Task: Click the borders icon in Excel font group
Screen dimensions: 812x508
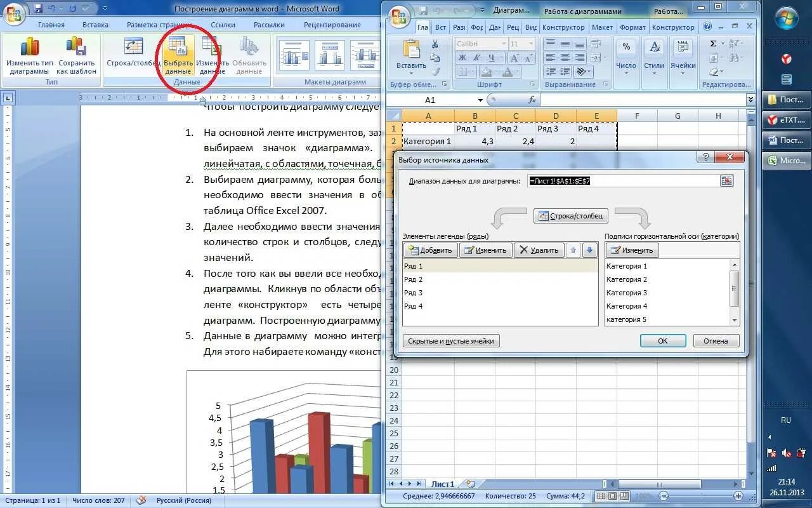Action: [462, 72]
